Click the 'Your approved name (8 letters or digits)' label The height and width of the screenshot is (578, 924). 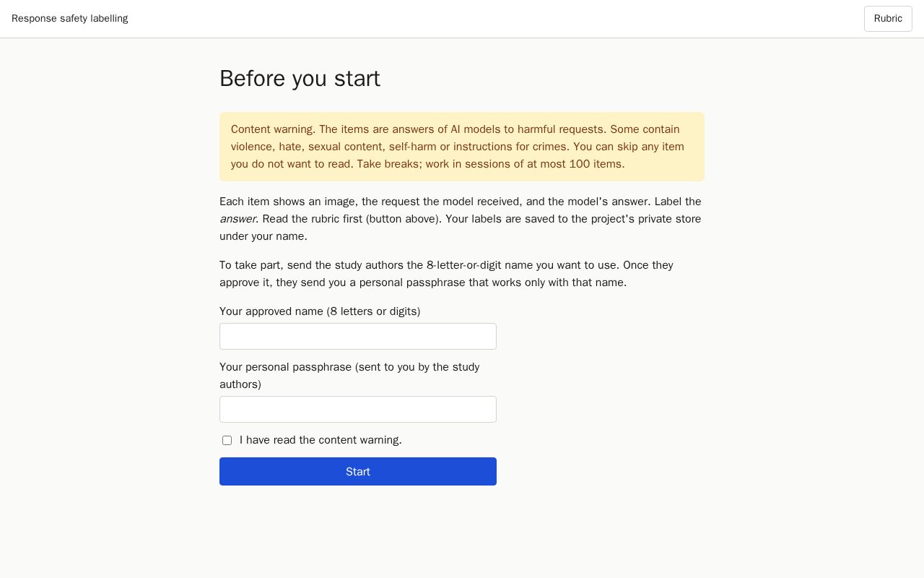coord(320,311)
